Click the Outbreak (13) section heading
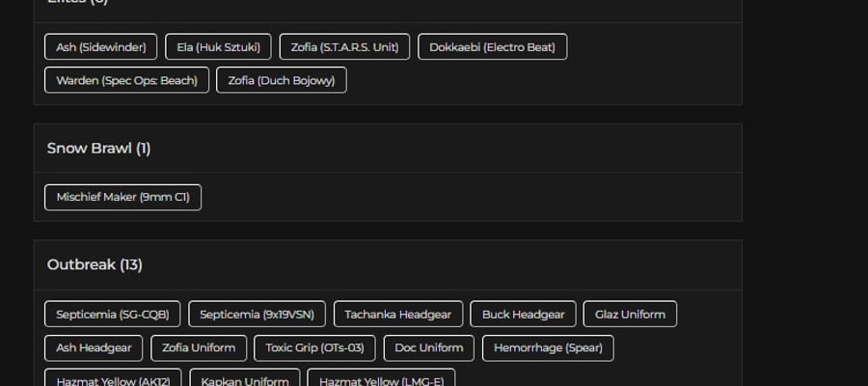Viewport: 868px width, 386px height. click(95, 264)
